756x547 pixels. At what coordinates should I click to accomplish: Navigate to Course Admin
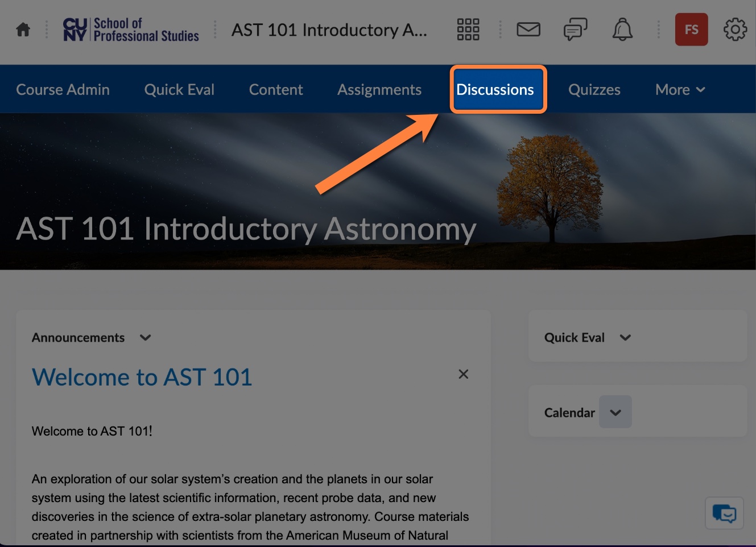click(63, 89)
